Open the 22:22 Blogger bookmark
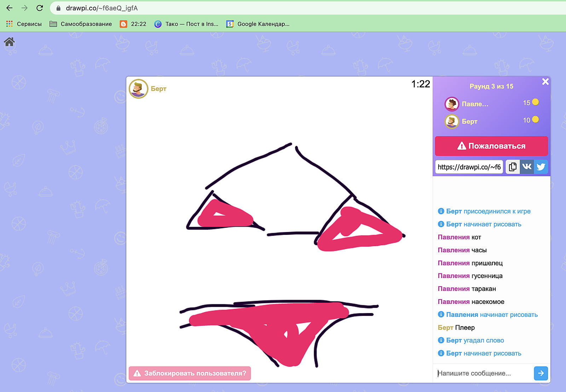Image resolution: width=566 pixels, height=392 pixels. click(x=133, y=24)
